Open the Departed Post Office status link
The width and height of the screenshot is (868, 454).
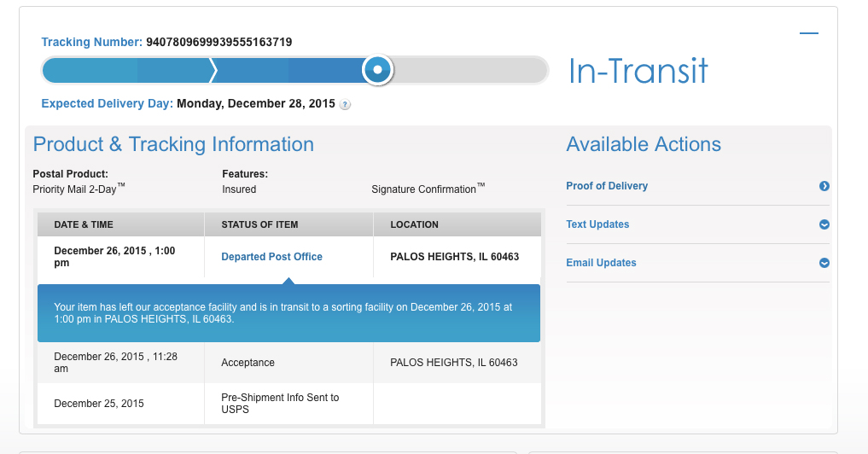click(x=271, y=256)
